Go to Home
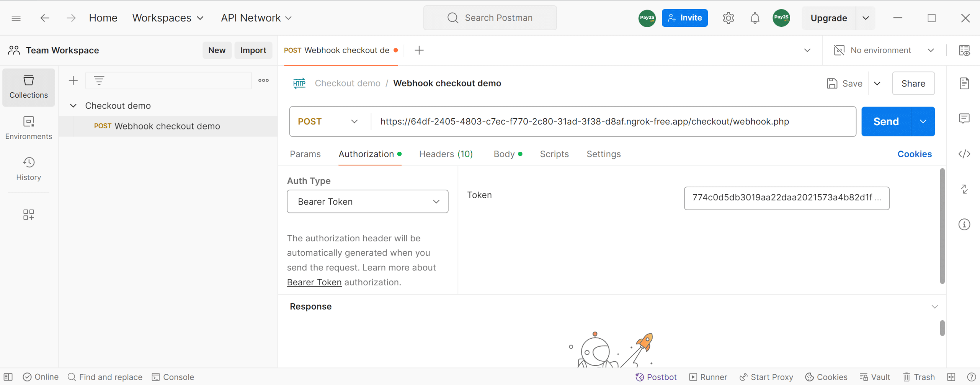This screenshot has width=980, height=385. coord(103,18)
